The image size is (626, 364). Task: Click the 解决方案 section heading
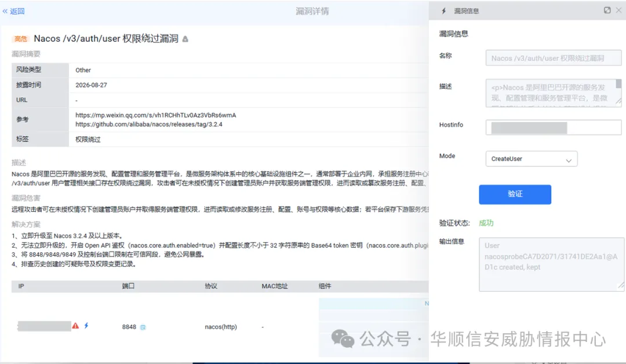coord(26,224)
